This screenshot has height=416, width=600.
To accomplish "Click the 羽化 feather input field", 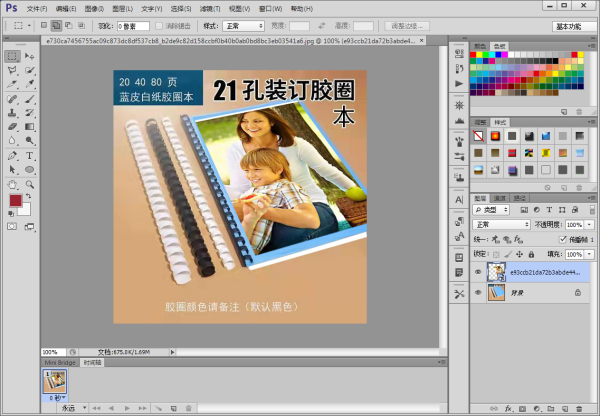I will 134,24.
